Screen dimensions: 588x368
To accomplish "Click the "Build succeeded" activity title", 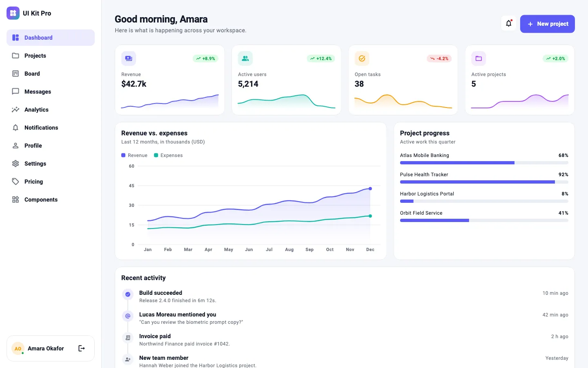I will (160, 293).
